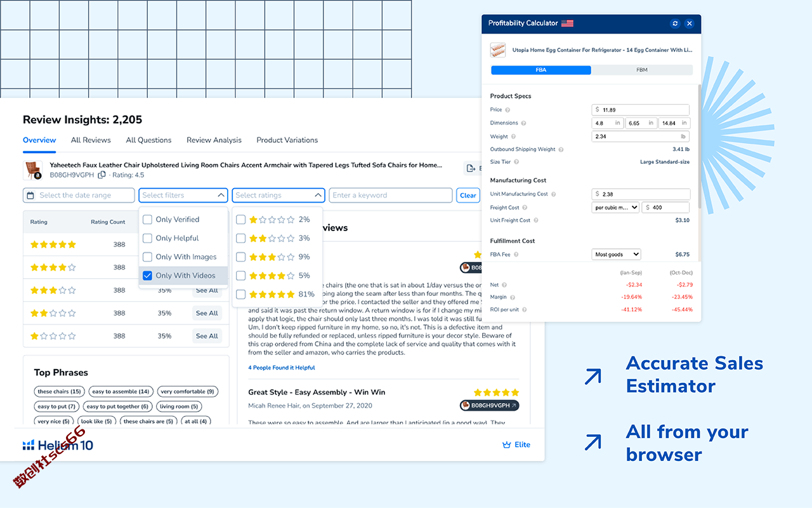Click the export icon beside the product title
The height and width of the screenshot is (508, 812).
tap(471, 168)
